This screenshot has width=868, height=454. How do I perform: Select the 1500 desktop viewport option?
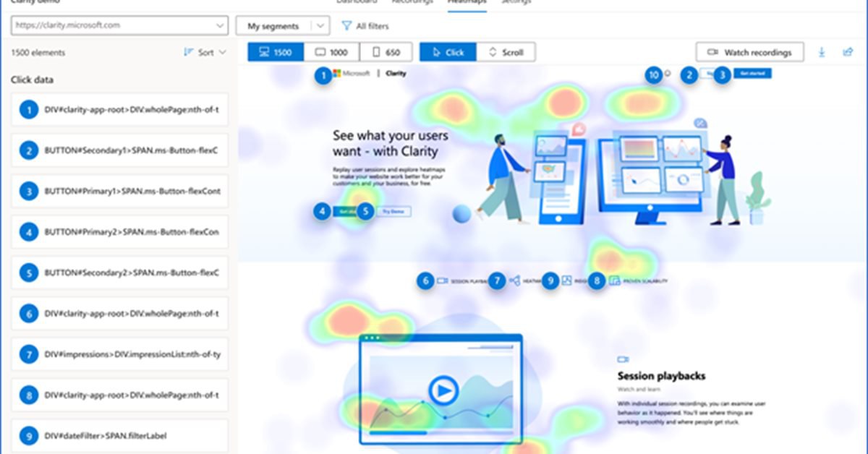click(276, 52)
